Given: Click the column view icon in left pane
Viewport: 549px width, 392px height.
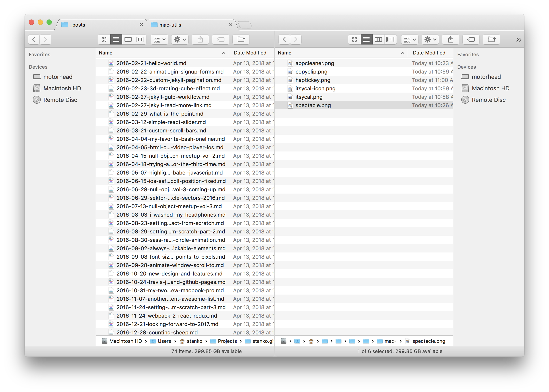Looking at the screenshot, I should pyautogui.click(x=127, y=39).
